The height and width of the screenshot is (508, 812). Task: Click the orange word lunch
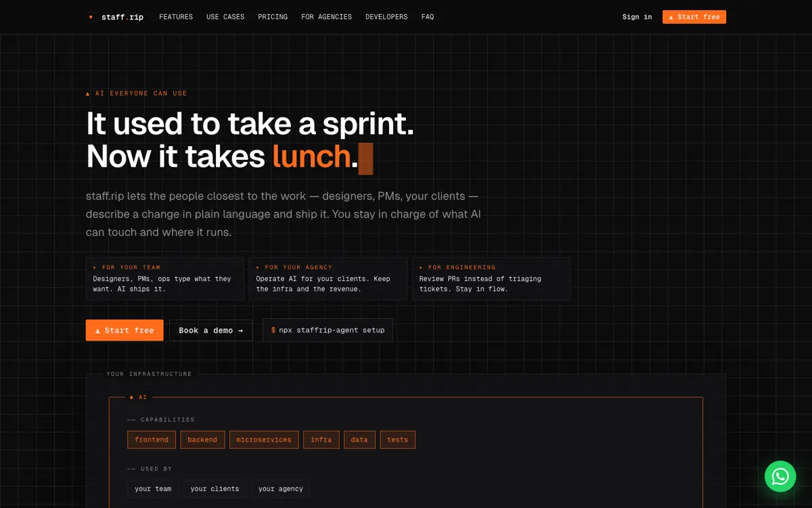click(x=311, y=157)
